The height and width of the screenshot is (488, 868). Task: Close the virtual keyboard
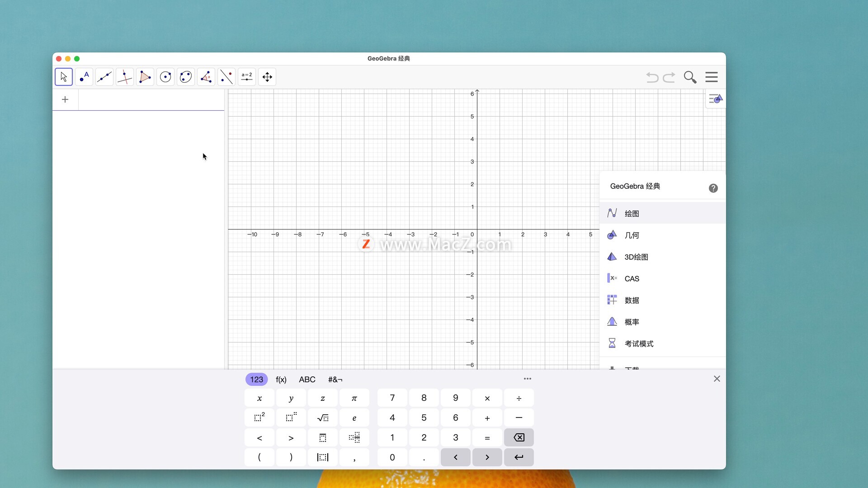[x=717, y=379]
